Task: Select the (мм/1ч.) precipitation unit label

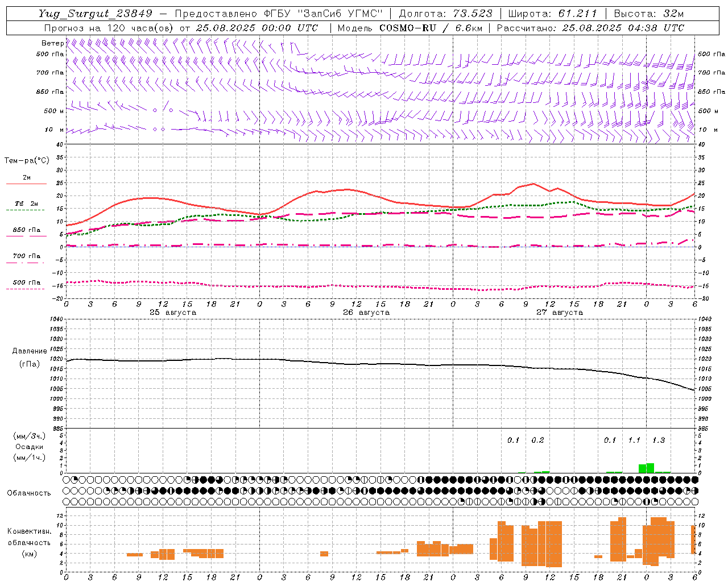Action: click(29, 458)
